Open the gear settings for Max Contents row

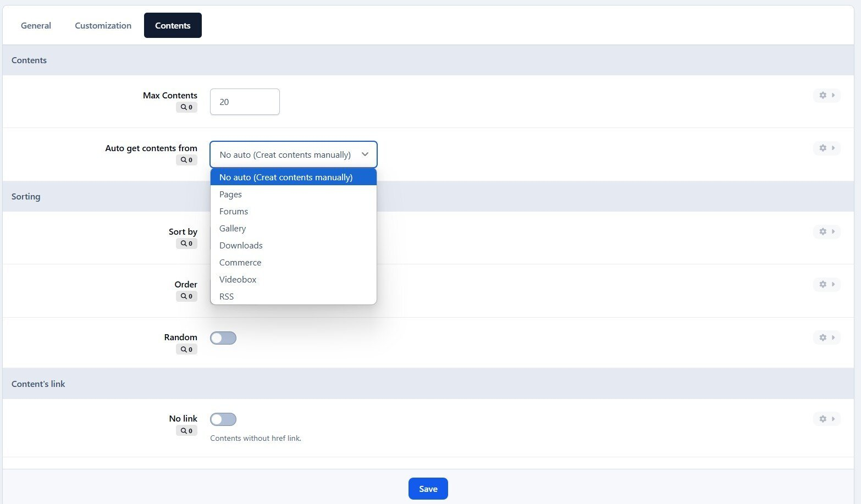tap(826, 95)
